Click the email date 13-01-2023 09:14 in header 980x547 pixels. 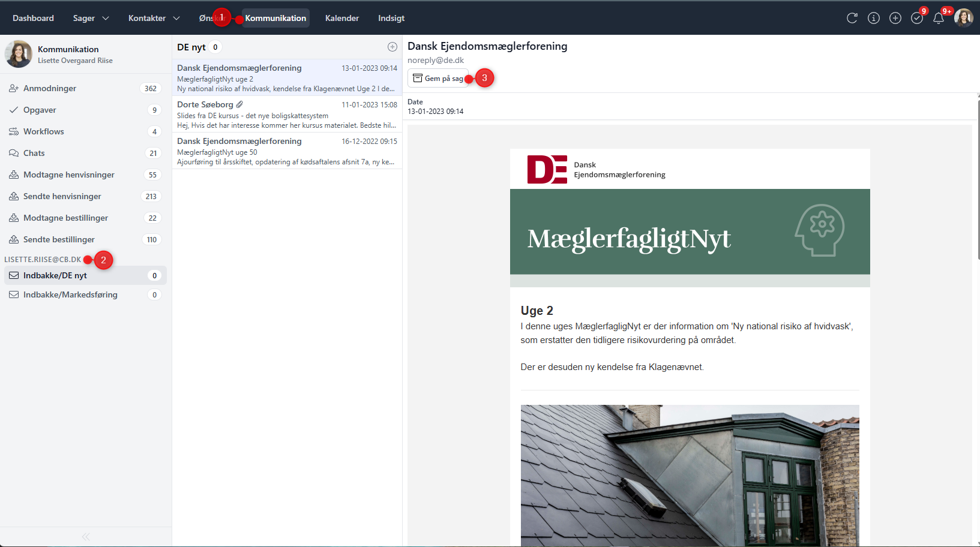pos(436,112)
